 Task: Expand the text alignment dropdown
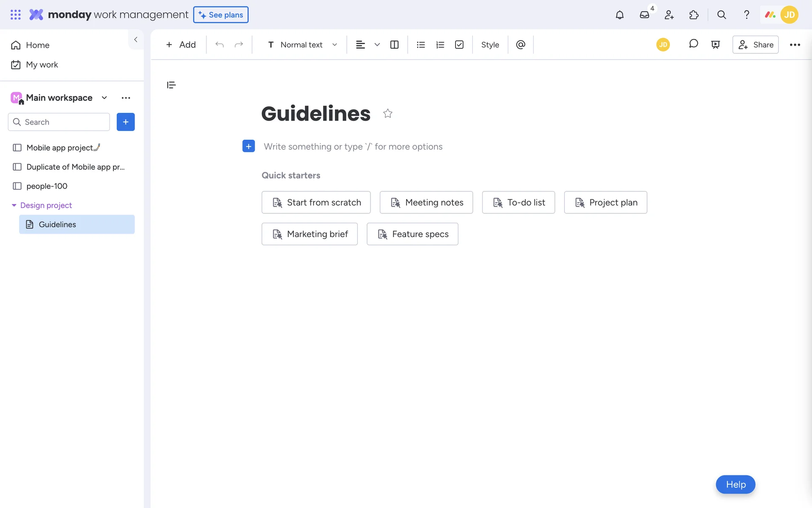coord(377,45)
